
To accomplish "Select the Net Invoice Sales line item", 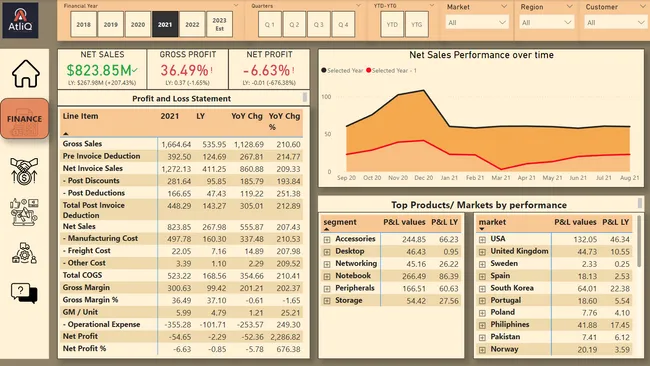I will 93,168.
